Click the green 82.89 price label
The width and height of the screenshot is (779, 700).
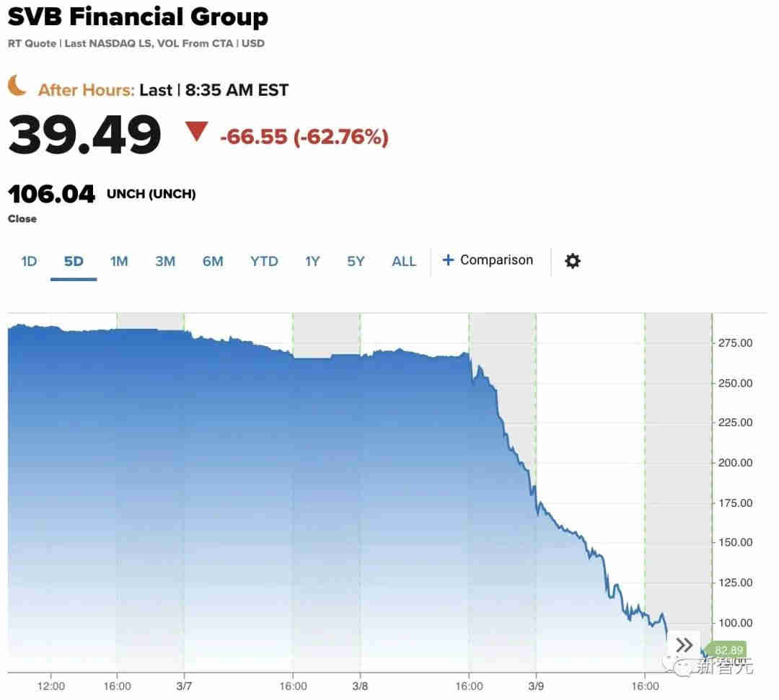727,650
